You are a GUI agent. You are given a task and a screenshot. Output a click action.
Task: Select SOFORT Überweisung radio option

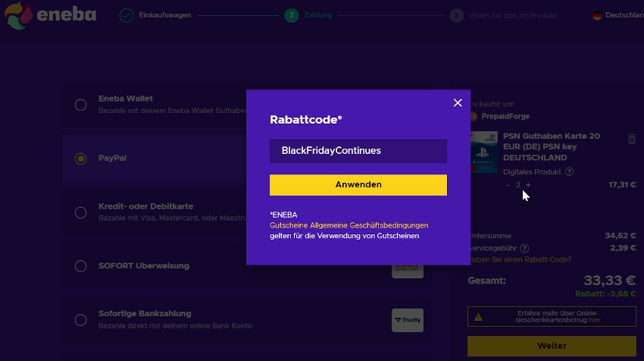pos(80,266)
